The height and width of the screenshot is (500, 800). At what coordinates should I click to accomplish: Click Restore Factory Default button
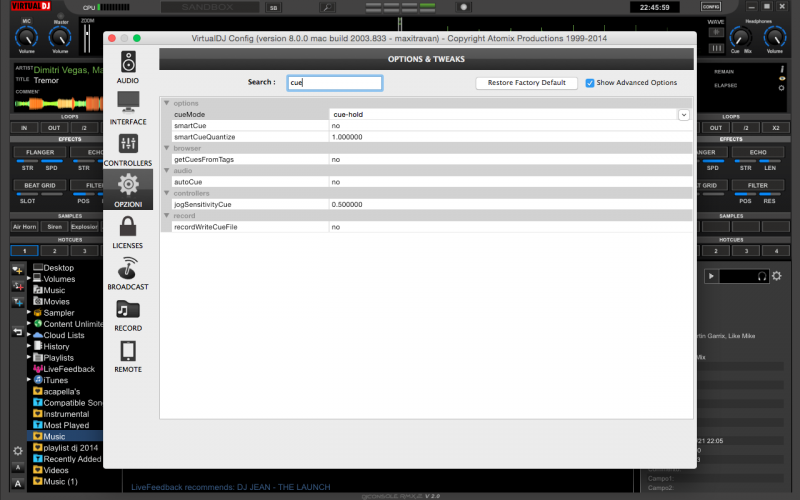[x=526, y=83]
